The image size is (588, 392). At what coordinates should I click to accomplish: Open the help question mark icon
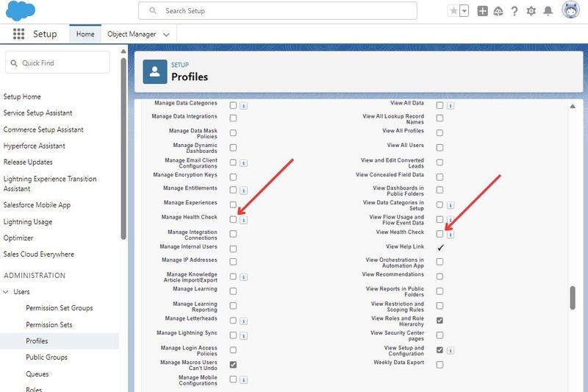[x=514, y=11]
